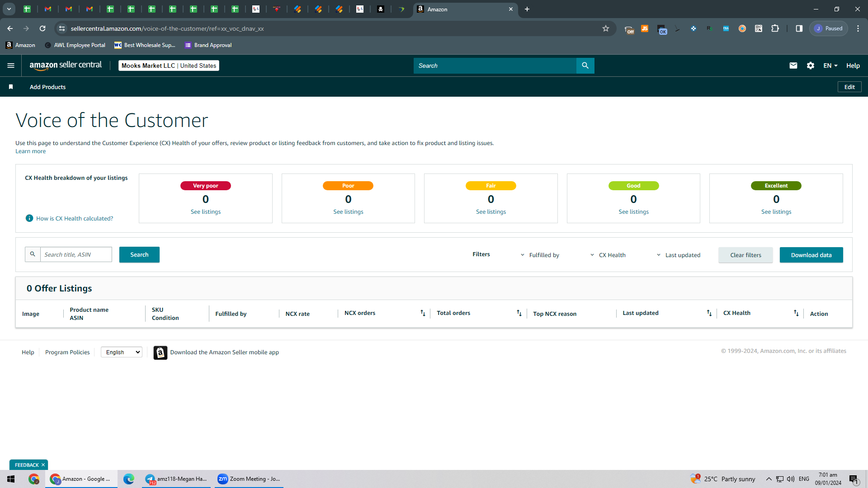The height and width of the screenshot is (488, 868).
Task: Go back with the browser back arrow
Action: [x=10, y=28]
